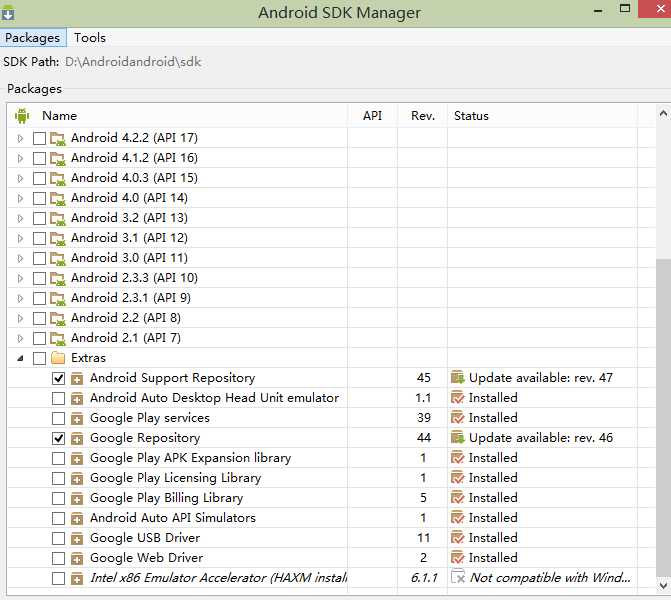Screen dimensions: 671x600
Task: Click status text 'Update available: rev. 46'
Action: tap(541, 438)
